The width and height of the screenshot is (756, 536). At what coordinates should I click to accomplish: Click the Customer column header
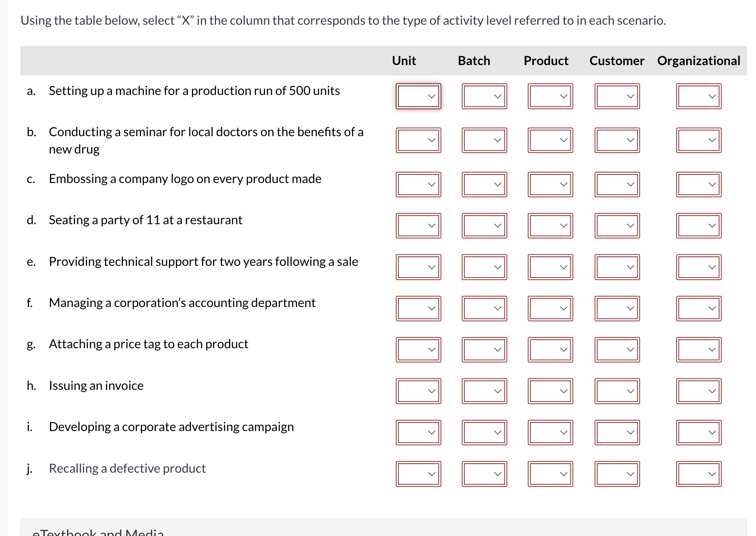tap(616, 61)
